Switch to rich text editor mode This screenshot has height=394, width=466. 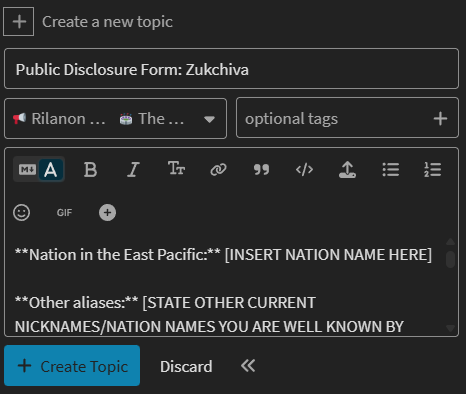tap(51, 170)
